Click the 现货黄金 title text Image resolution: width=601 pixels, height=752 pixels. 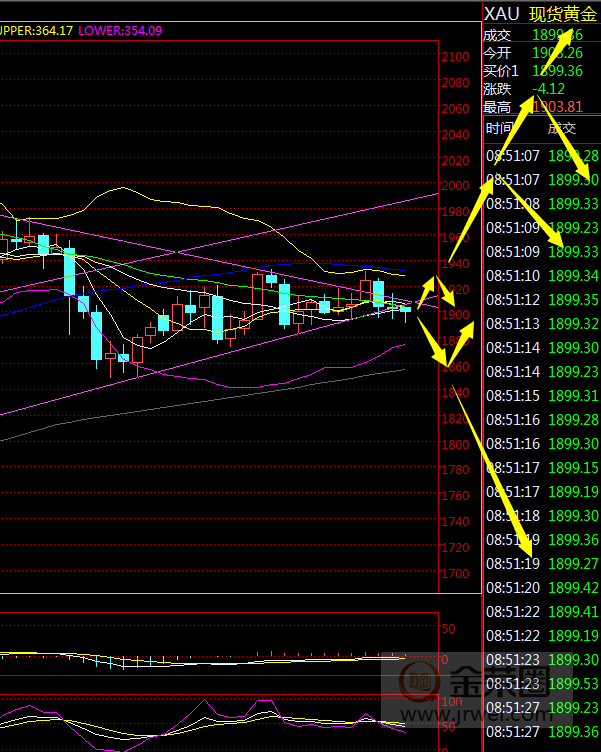coord(562,14)
